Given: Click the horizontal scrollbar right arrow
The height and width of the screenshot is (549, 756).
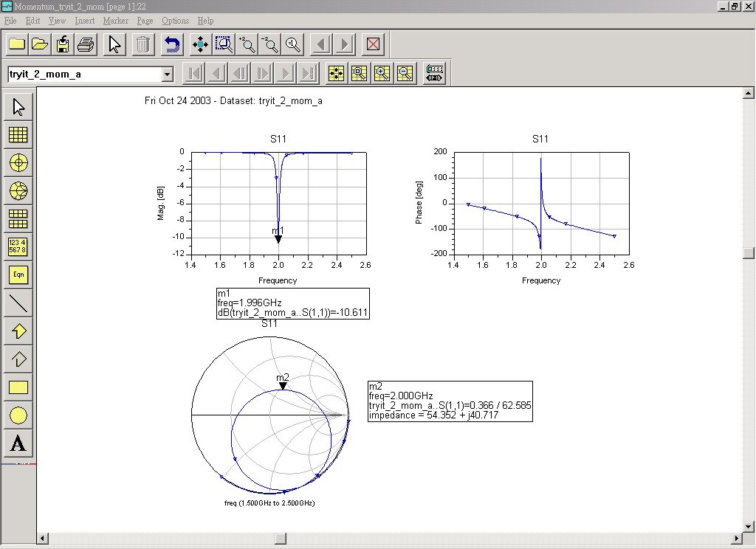Looking at the screenshot, I should [736, 538].
